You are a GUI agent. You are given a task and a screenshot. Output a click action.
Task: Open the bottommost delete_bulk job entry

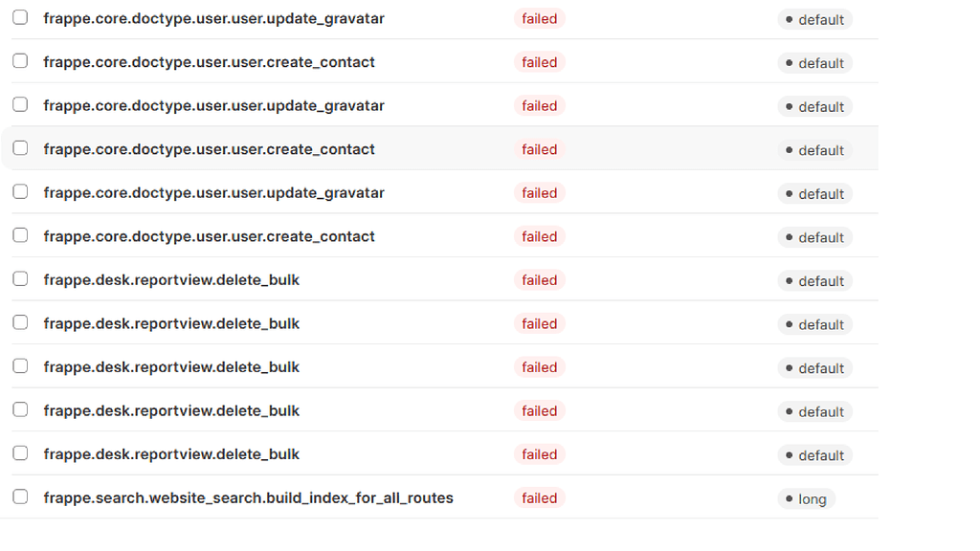click(x=171, y=454)
